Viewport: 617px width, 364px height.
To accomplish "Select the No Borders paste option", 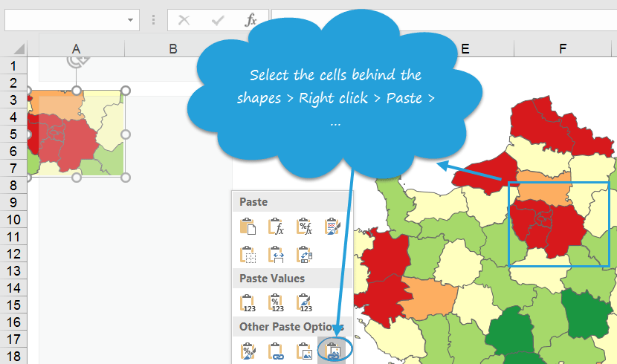I will pos(248,254).
